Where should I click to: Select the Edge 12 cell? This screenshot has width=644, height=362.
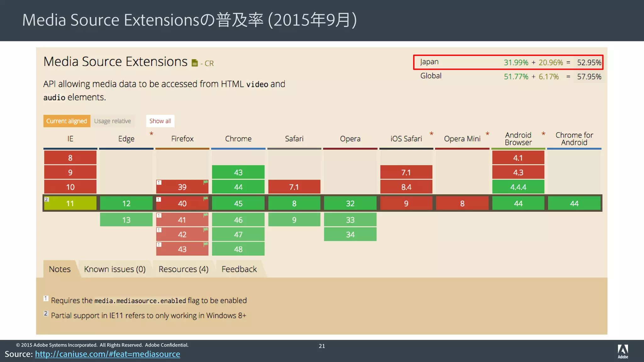[126, 203]
